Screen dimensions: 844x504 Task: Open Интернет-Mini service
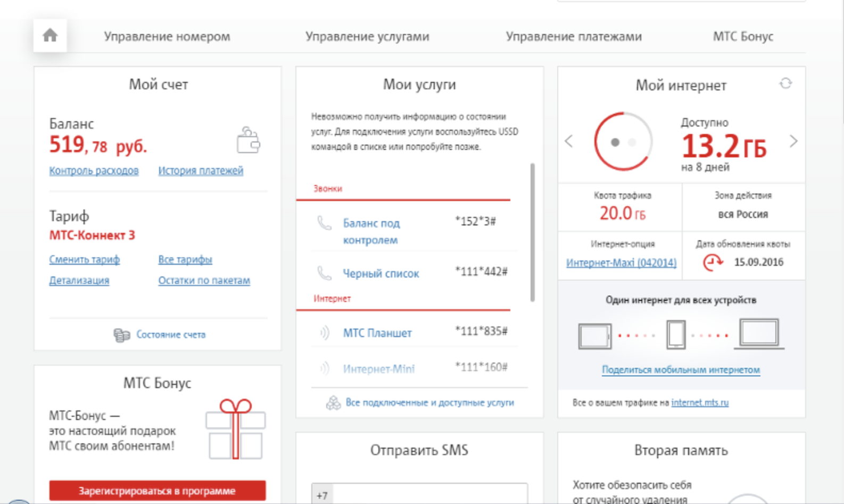pyautogui.click(x=379, y=368)
